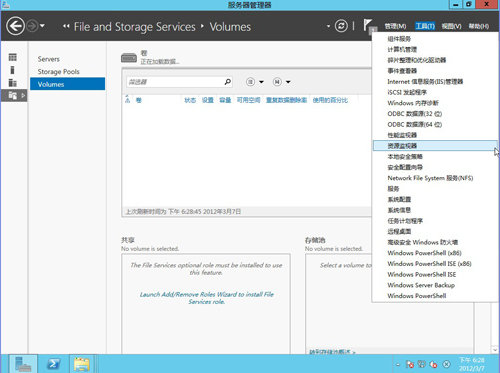500x373 pixels.
Task: Select Storage Pools in the navigation pane
Action: point(58,72)
